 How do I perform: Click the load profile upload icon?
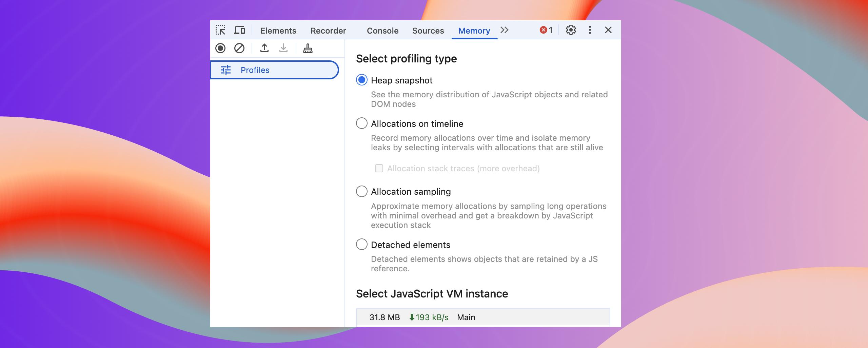tap(264, 48)
